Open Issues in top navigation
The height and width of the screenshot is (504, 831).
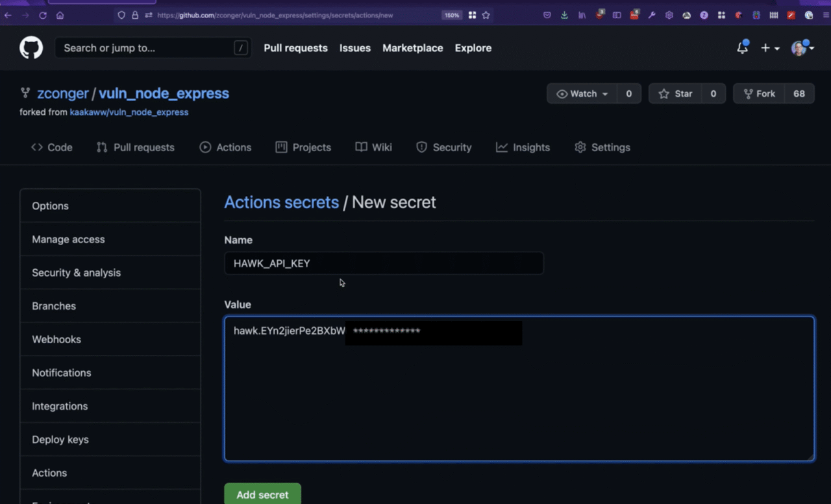355,48
